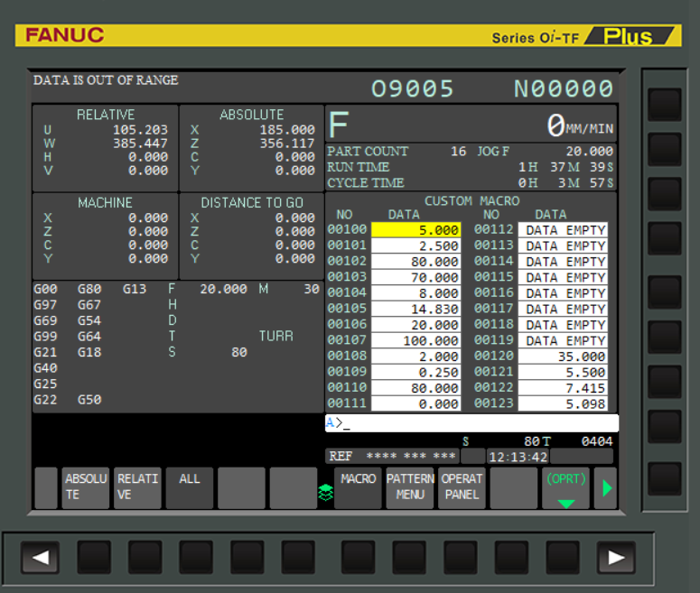Click the program number O9005
This screenshot has width=700, height=593.
click(x=413, y=88)
